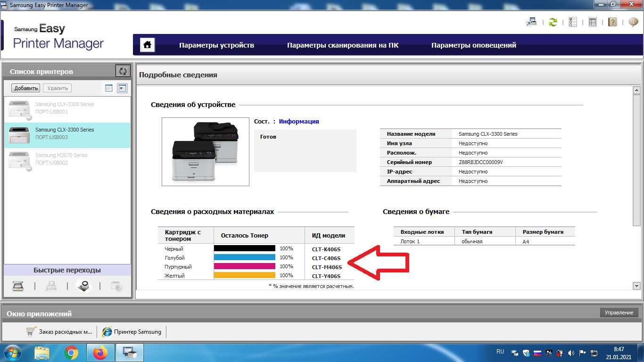Click the Готов status text
The height and width of the screenshot is (362, 644).
(268, 137)
